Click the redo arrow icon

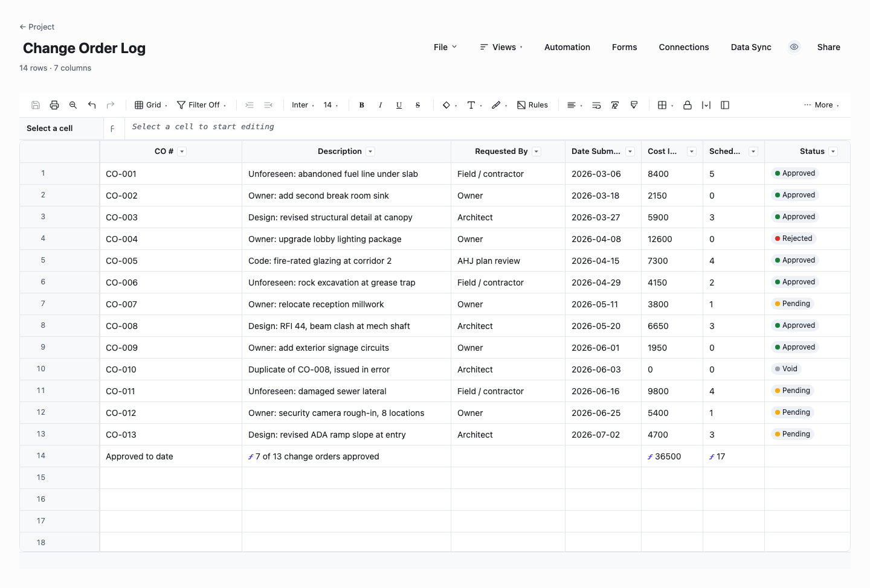111,105
